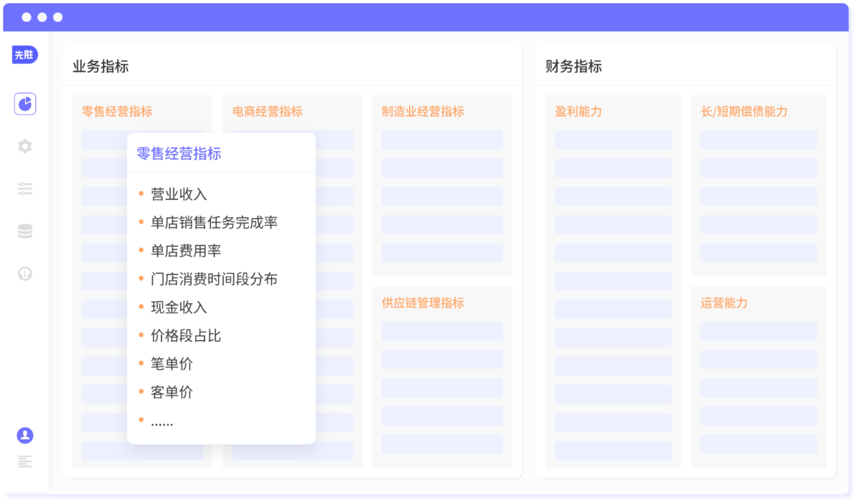Click 门店消费时间段分布 item
This screenshot has height=504, width=858.
click(x=214, y=279)
